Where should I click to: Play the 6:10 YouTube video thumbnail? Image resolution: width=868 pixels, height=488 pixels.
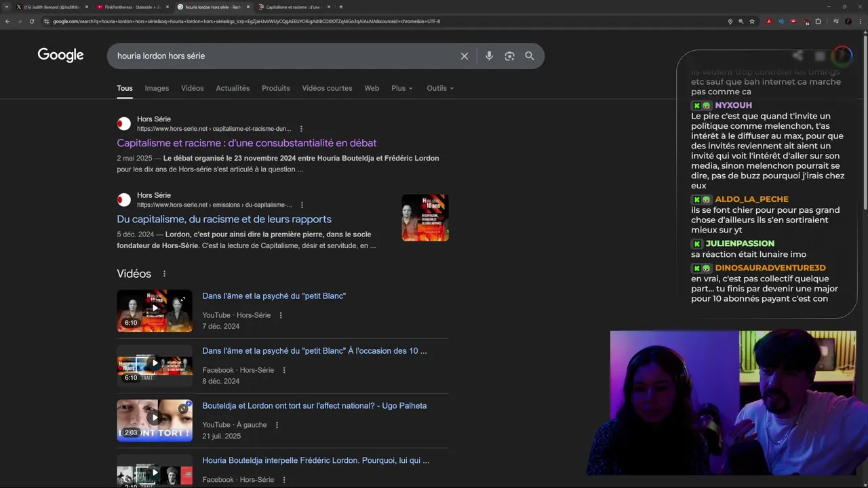155,310
